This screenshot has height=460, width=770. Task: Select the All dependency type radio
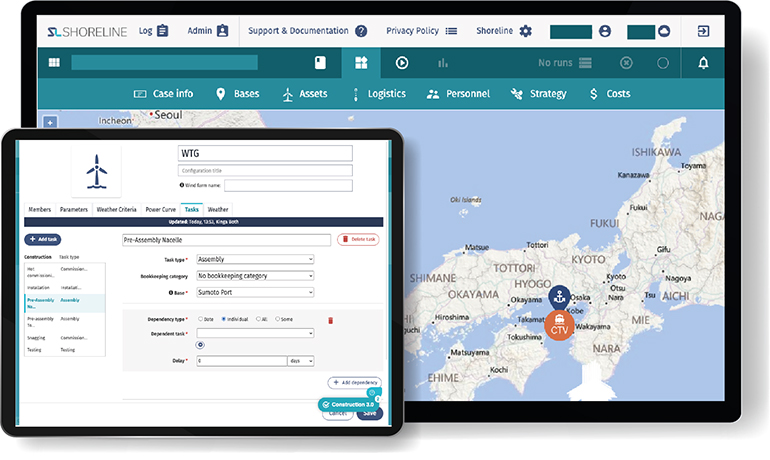pos(258,319)
